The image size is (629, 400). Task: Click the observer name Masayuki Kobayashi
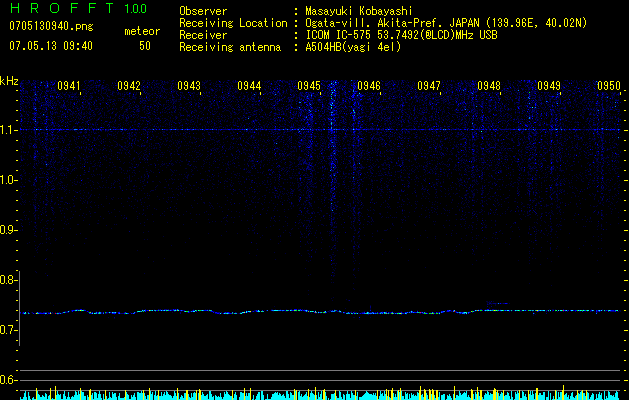coord(358,11)
